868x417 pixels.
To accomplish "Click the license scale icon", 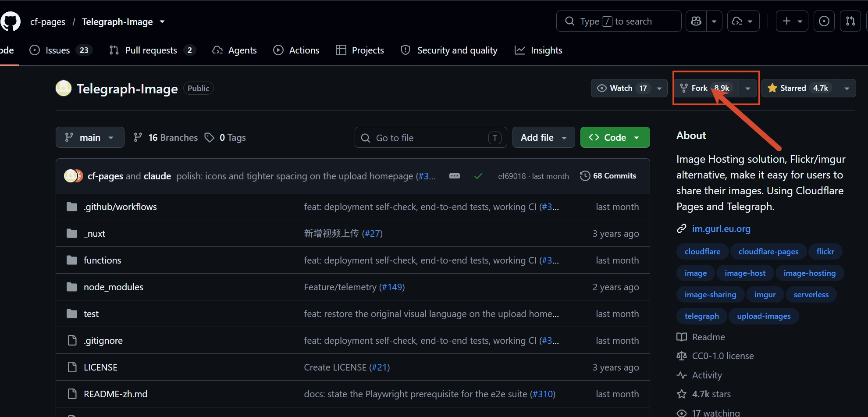I will click(x=682, y=356).
